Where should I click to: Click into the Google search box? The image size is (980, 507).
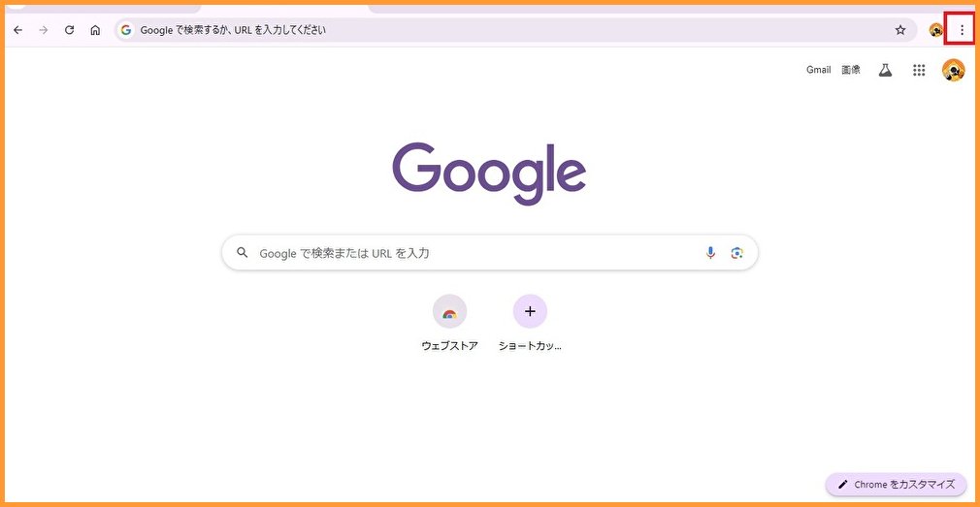[489, 253]
